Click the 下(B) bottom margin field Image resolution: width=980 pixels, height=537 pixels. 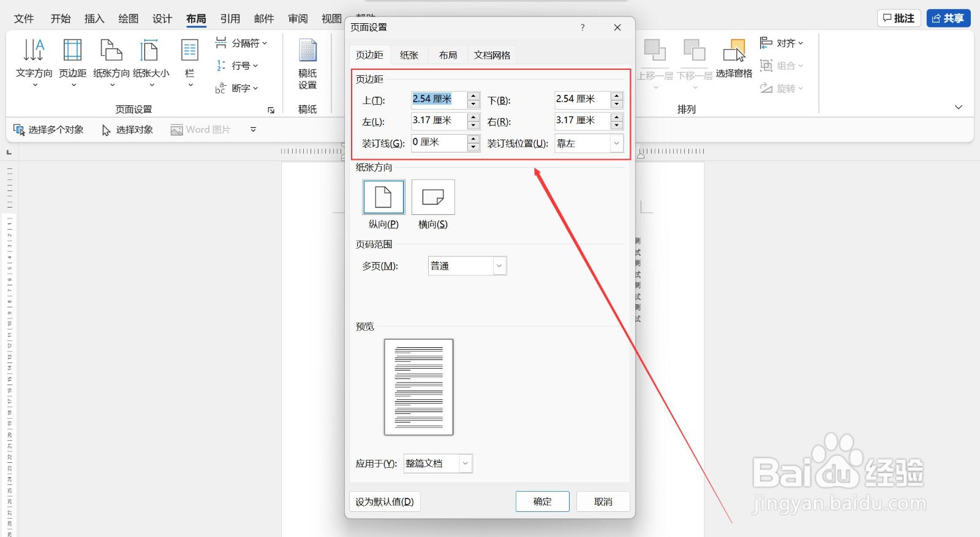(x=583, y=99)
